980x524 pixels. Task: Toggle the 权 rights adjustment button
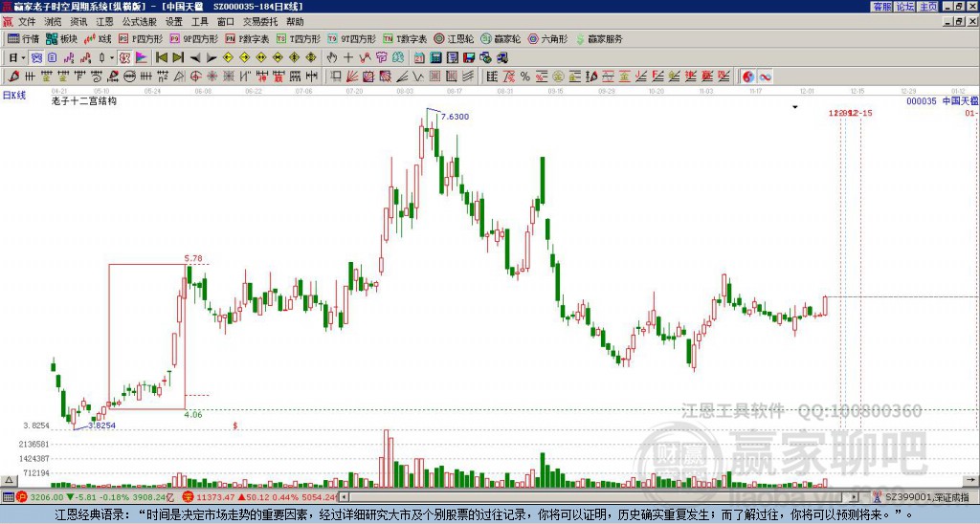point(124,58)
